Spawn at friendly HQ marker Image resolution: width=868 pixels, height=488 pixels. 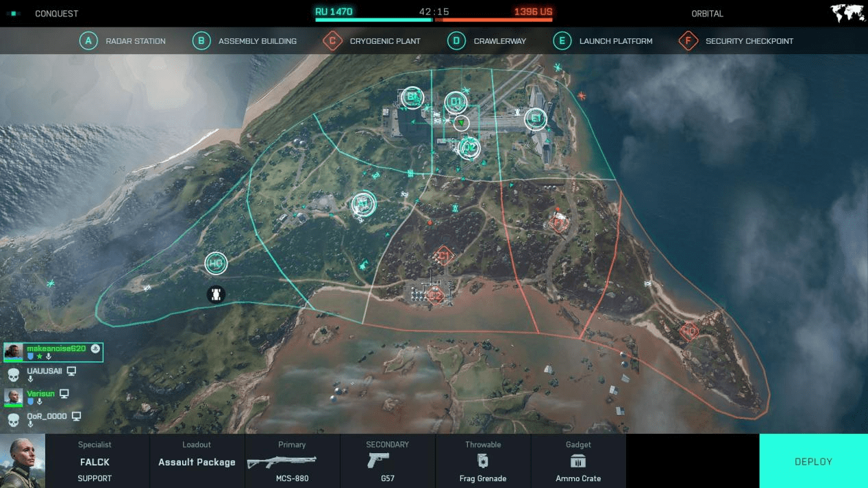(x=216, y=263)
